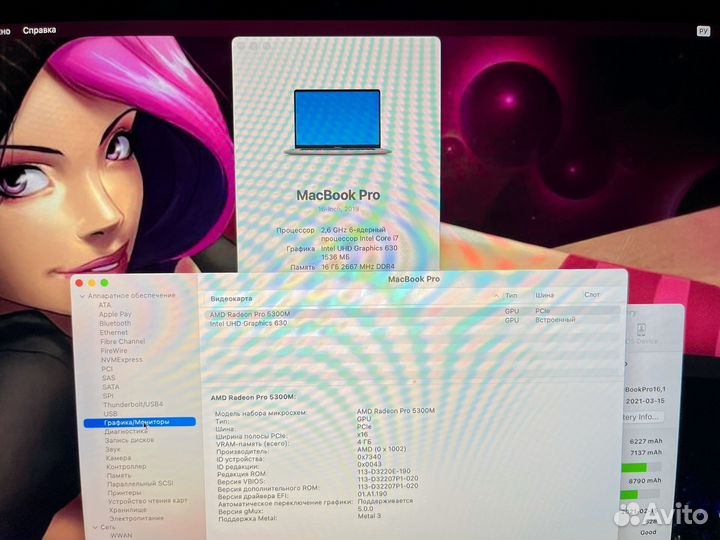Select Электропитание in the sidebar
Image resolution: width=720 pixels, height=540 pixels.
(x=136, y=518)
